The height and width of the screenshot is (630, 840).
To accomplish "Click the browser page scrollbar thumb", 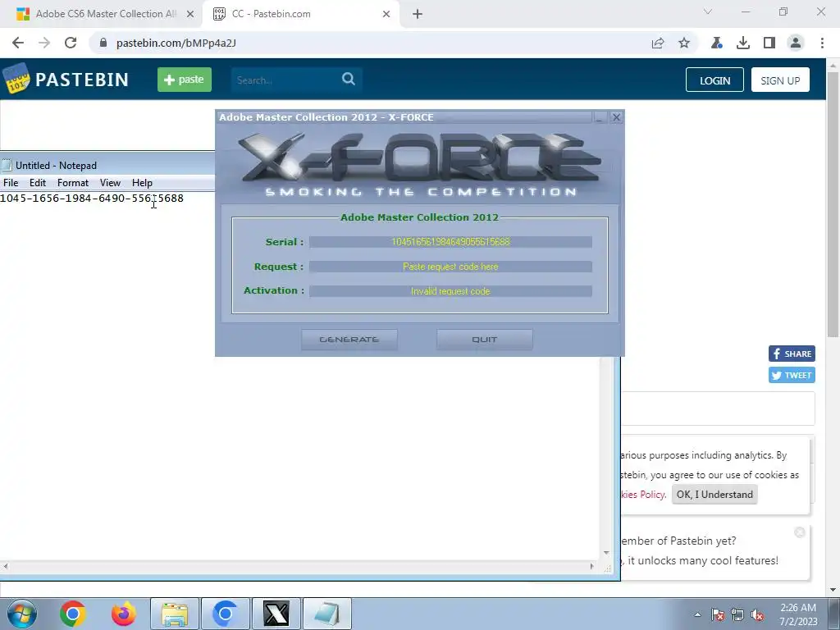I will 833,203.
